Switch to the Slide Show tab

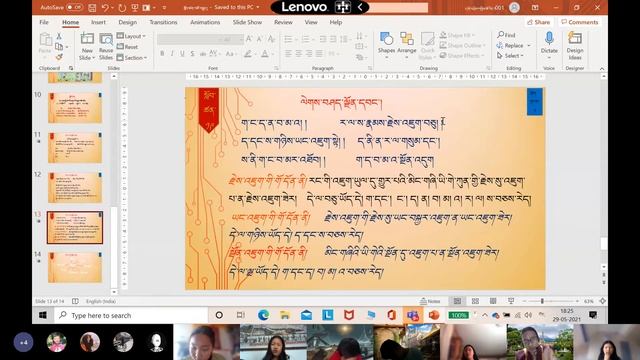[247, 22]
